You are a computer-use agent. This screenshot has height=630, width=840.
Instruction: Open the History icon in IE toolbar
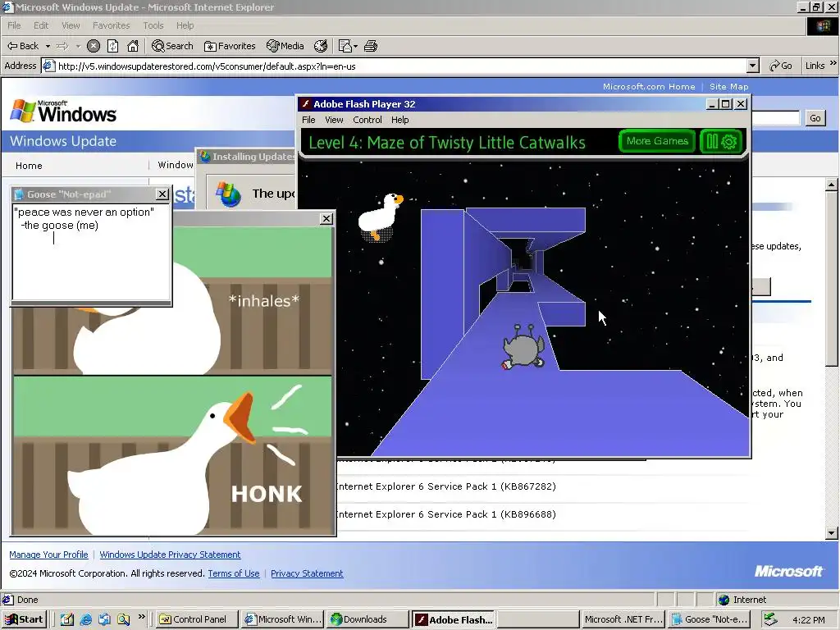321,46
